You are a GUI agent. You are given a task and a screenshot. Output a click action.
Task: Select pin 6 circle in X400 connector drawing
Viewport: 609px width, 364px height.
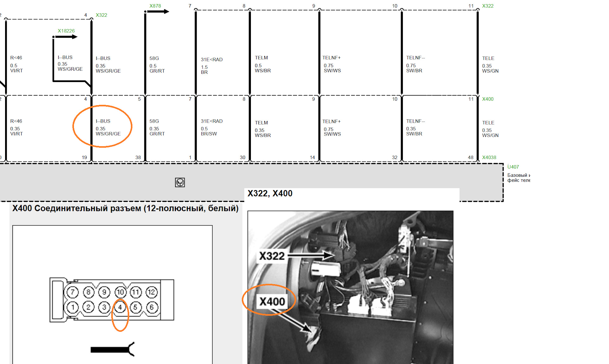152,307
